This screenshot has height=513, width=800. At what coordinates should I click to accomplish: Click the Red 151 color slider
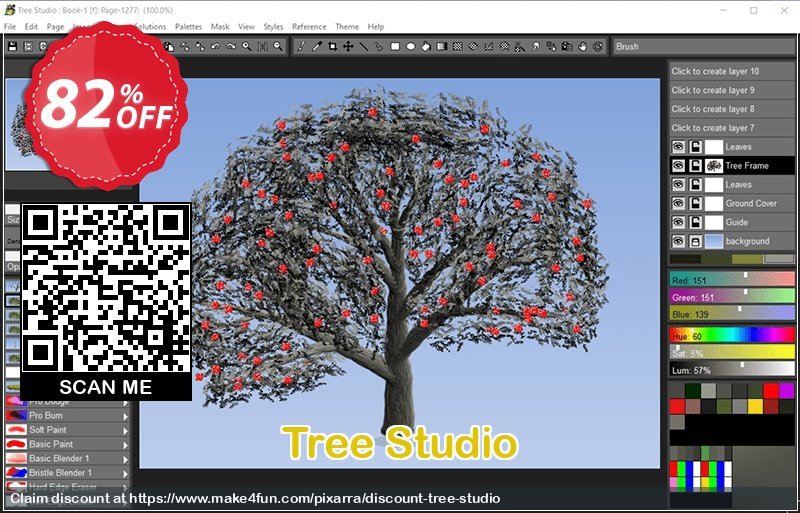tap(732, 280)
